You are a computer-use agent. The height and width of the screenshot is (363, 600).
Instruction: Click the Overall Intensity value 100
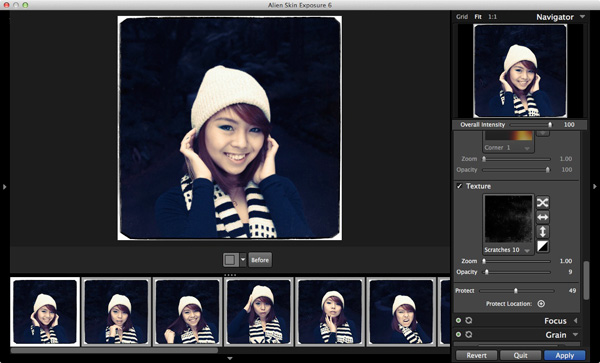[x=569, y=125]
